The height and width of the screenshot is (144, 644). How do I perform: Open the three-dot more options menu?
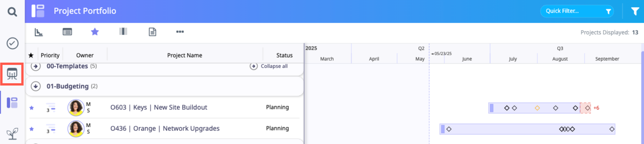[180, 32]
